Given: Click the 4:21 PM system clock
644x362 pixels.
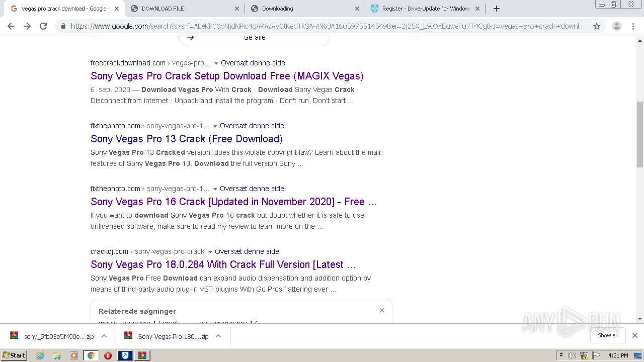Looking at the screenshot, I should pos(618,355).
